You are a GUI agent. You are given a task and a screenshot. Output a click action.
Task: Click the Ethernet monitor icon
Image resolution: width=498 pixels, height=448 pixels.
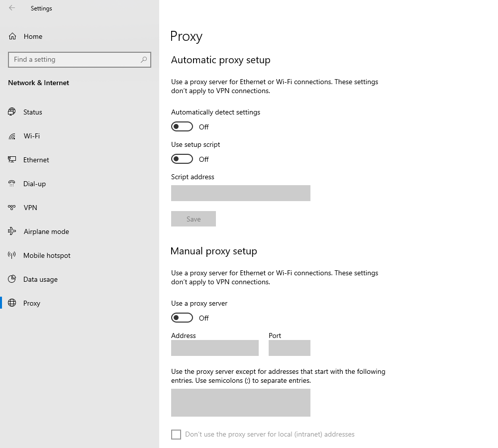pos(12,159)
